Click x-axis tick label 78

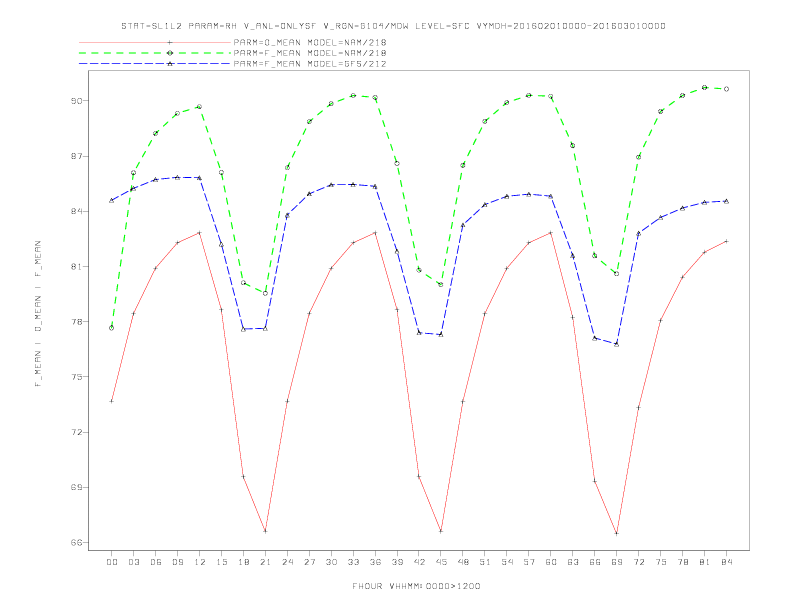tap(683, 562)
